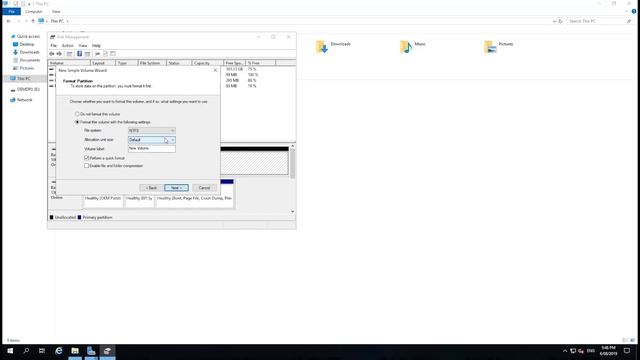Click Back button in wizard
The width and height of the screenshot is (640, 360).
[x=151, y=188]
